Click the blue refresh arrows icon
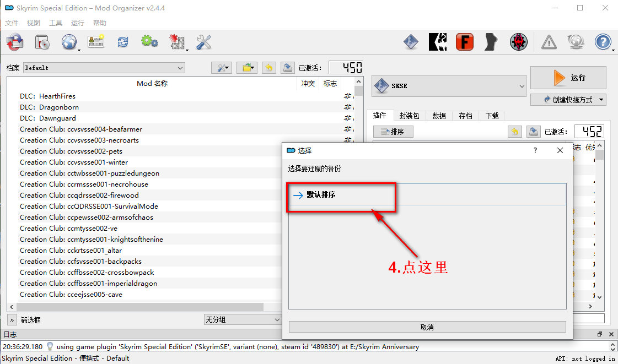This screenshot has height=364, width=618. point(122,42)
